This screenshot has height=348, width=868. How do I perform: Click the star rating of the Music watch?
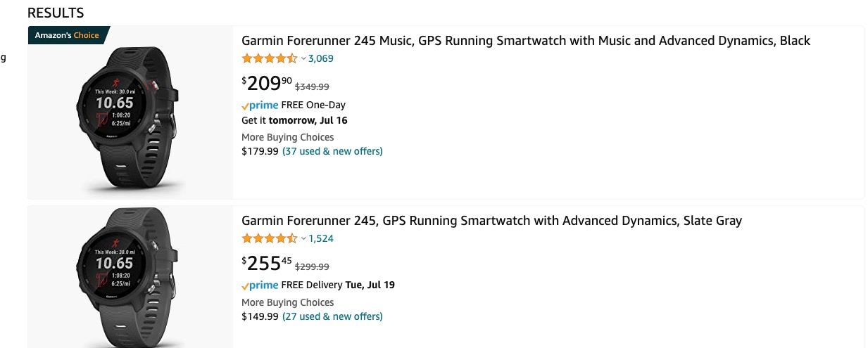click(x=270, y=58)
